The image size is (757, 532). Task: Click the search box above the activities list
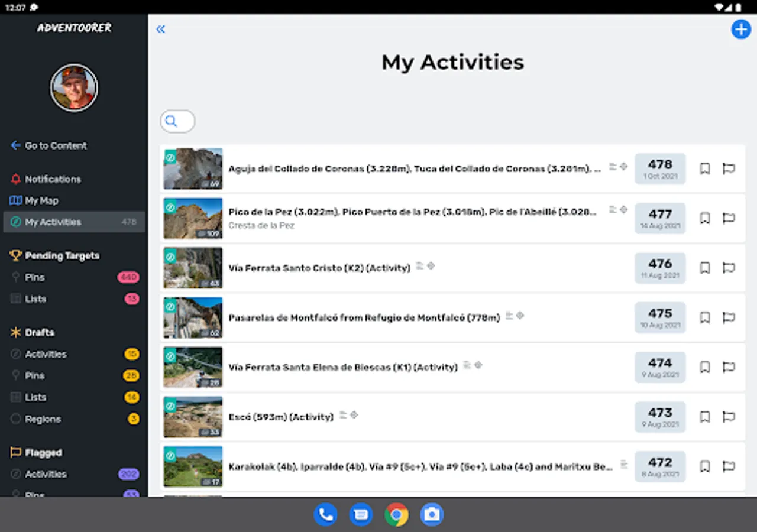point(177,121)
